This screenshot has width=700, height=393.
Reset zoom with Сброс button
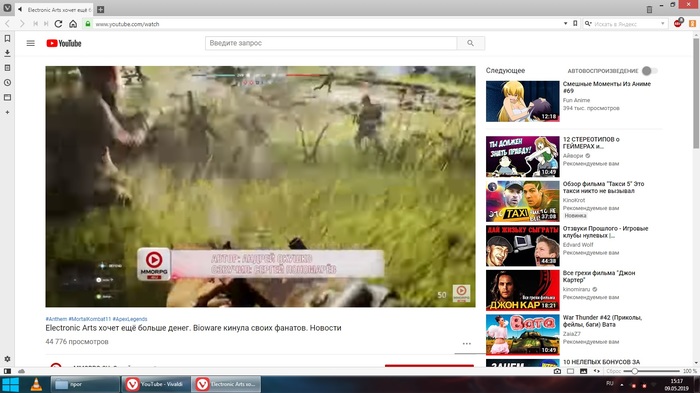coord(614,371)
